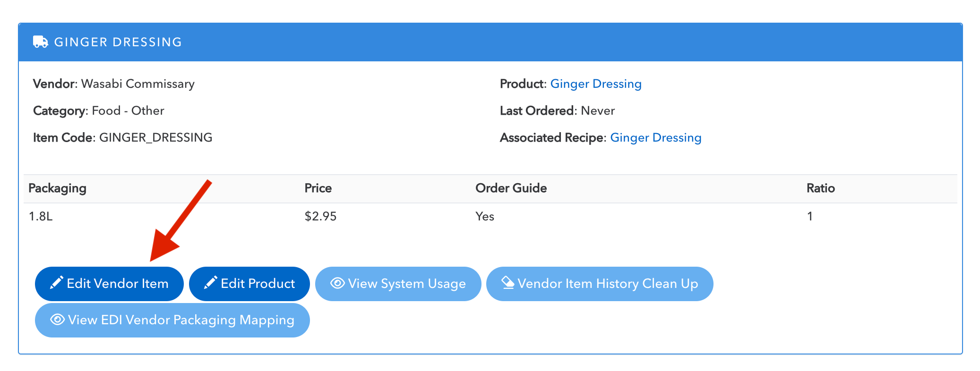Follow the Product Ginger Dressing link
The width and height of the screenshot is (980, 371).
click(596, 84)
